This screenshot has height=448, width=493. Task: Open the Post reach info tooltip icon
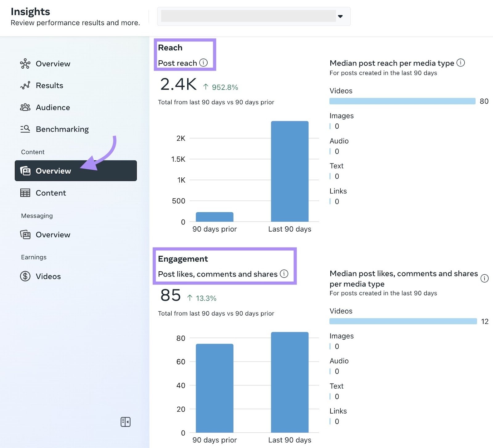(203, 63)
